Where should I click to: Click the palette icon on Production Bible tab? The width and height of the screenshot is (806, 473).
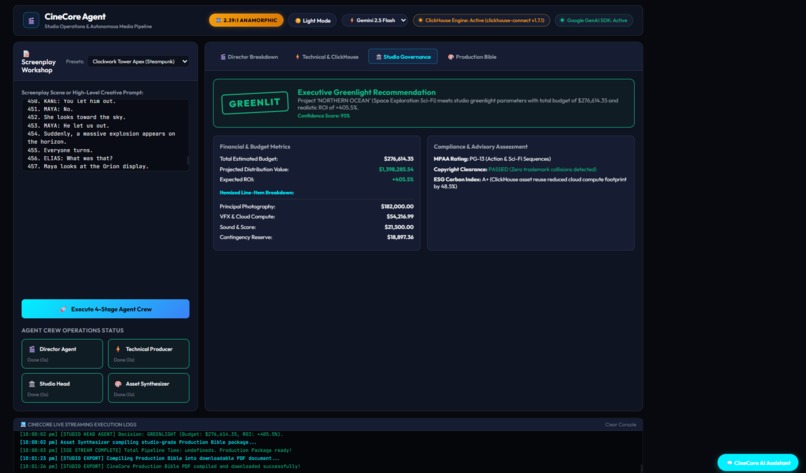click(x=451, y=57)
